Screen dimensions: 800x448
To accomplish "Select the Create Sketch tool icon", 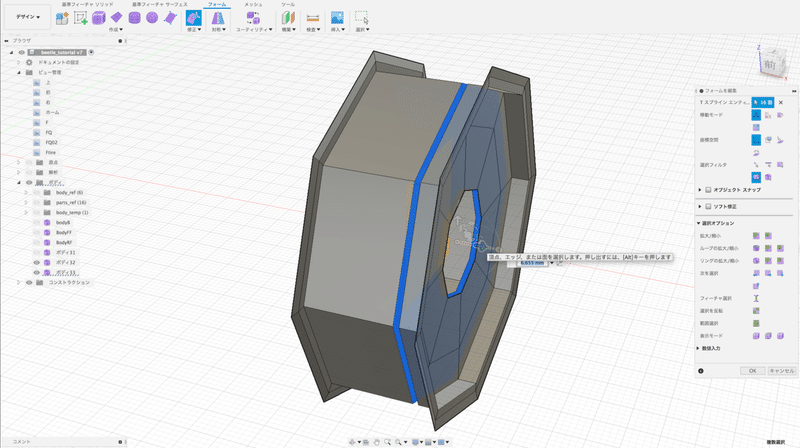I will [81, 18].
